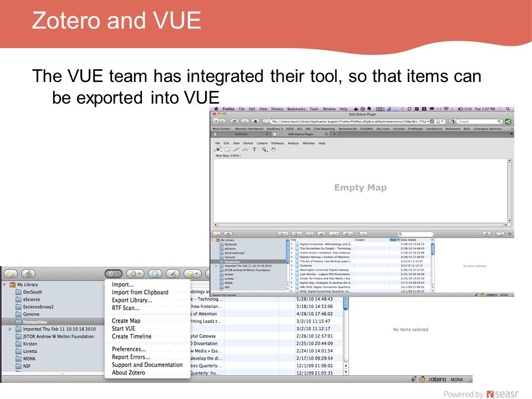The image size is (532, 399).
Task: Choose Start VUE from the menu
Action: 123,329
